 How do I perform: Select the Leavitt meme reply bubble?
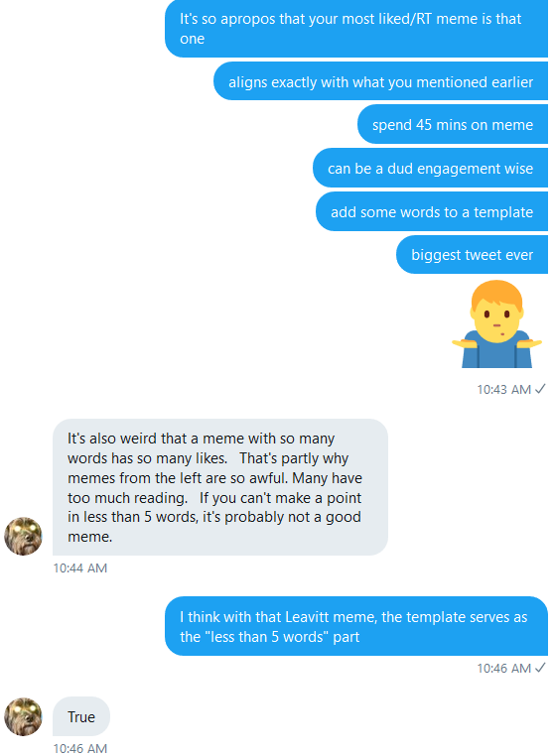[356, 626]
